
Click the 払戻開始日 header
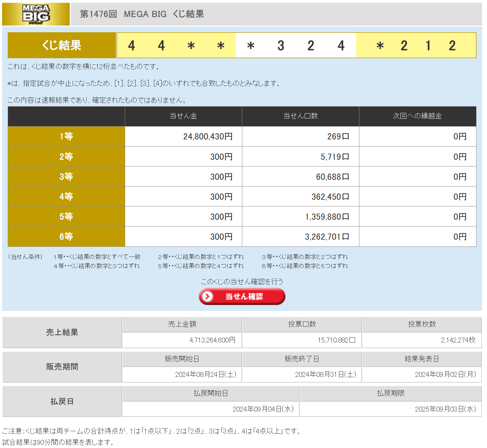[211, 393]
